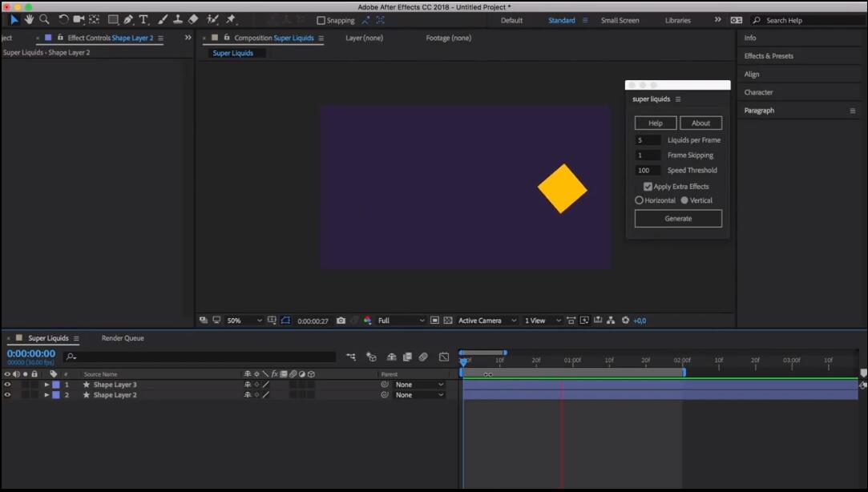Open the 1 View layout dropdown
This screenshot has width=868, height=492.
(x=543, y=321)
